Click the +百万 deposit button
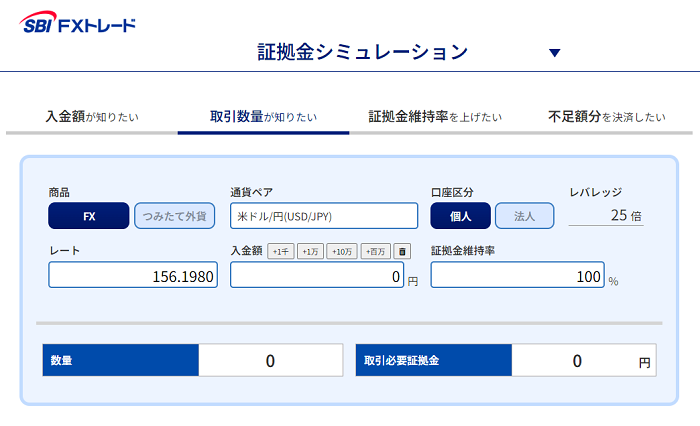The height and width of the screenshot is (426, 700). [x=375, y=251]
